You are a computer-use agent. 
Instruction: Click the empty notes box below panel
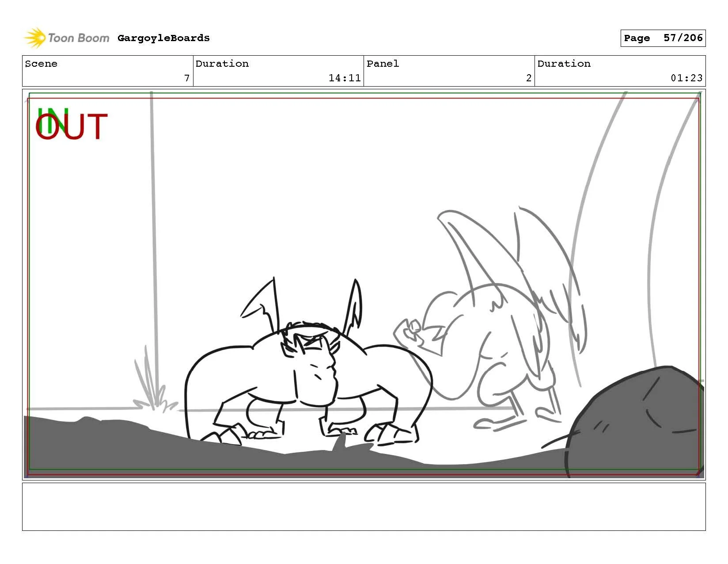point(364,507)
